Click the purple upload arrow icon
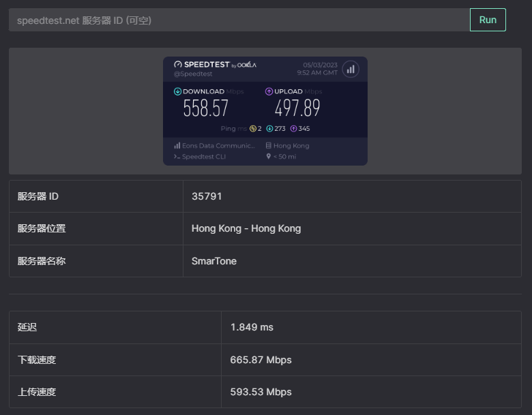The height and width of the screenshot is (415, 532). [269, 91]
